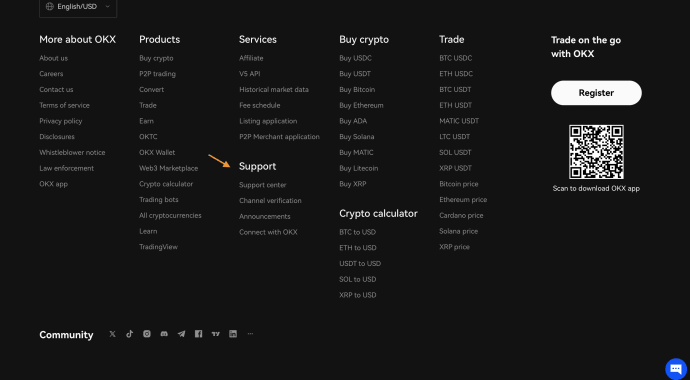Open Whistleblower notice link

coord(72,153)
